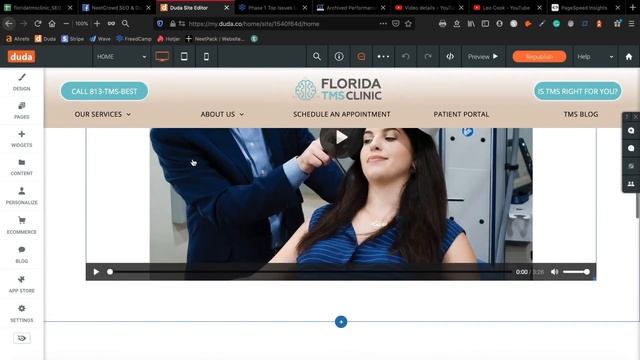Open the Widgets panel
Screen dimensions: 640x360
(22, 139)
